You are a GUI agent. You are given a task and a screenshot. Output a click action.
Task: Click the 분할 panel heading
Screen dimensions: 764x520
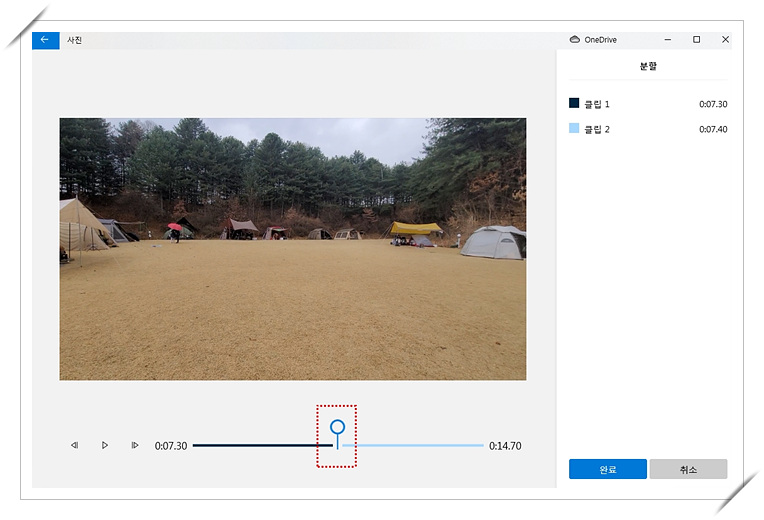[648, 66]
